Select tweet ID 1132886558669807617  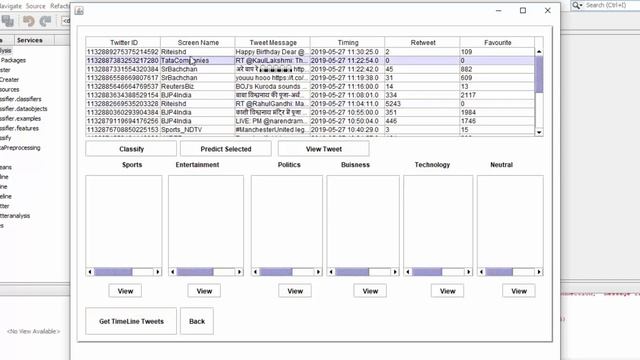click(123, 78)
